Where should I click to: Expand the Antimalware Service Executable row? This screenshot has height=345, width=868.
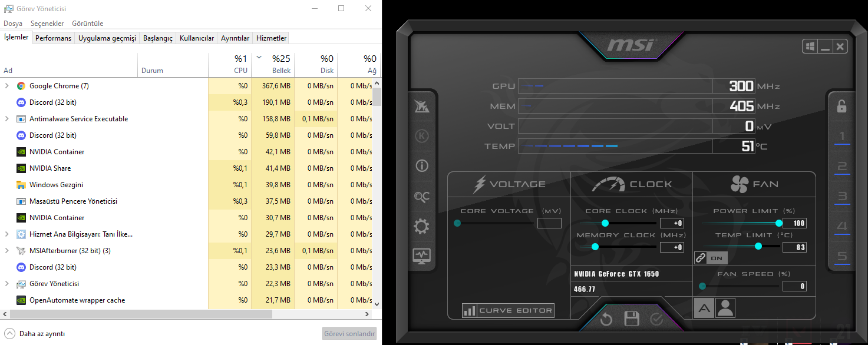[7, 119]
